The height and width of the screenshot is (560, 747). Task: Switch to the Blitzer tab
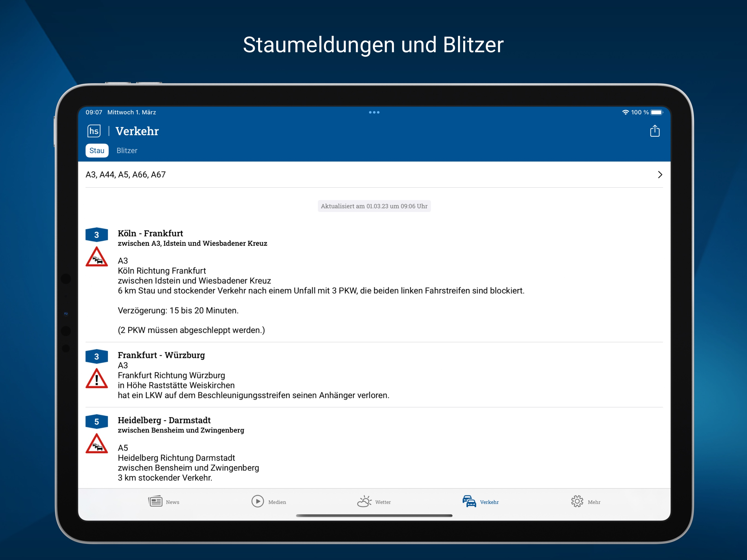click(x=127, y=151)
